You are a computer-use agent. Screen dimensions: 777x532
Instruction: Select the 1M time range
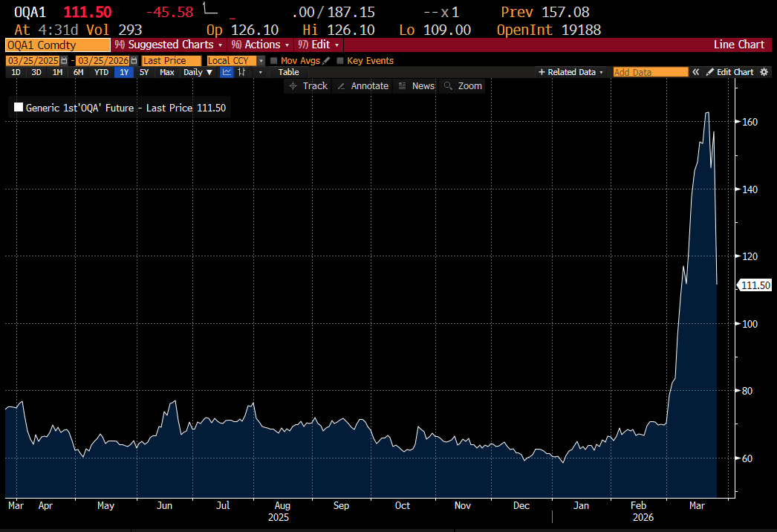[57, 72]
